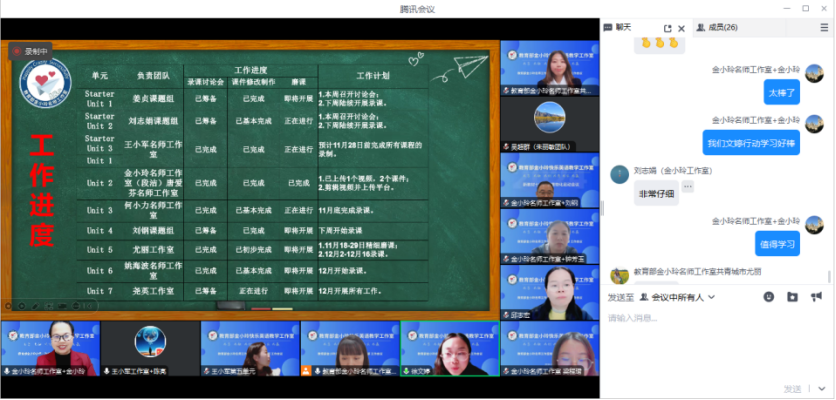Expand the send options arrow beside 发送
836x400 pixels.
coord(822,389)
